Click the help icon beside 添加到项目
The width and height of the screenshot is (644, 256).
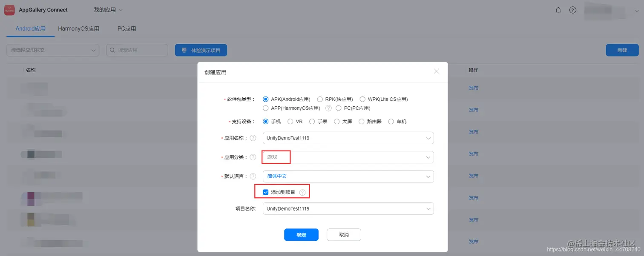pos(302,192)
